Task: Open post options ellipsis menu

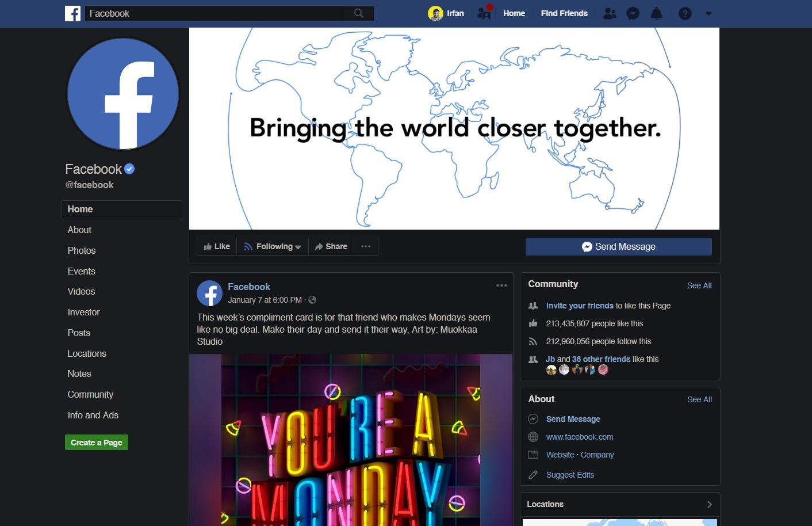Action: tap(501, 285)
